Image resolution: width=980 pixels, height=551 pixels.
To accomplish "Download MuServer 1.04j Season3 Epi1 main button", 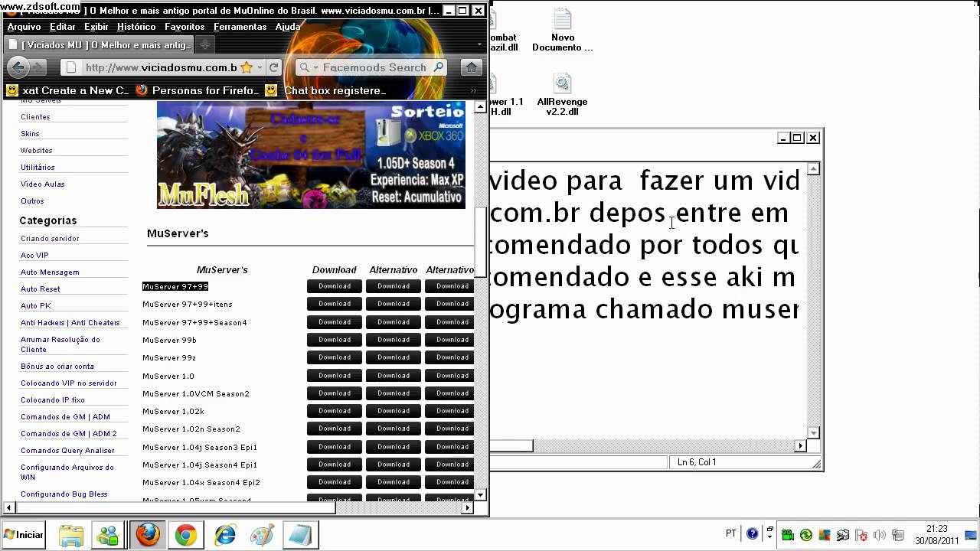I will (x=335, y=447).
